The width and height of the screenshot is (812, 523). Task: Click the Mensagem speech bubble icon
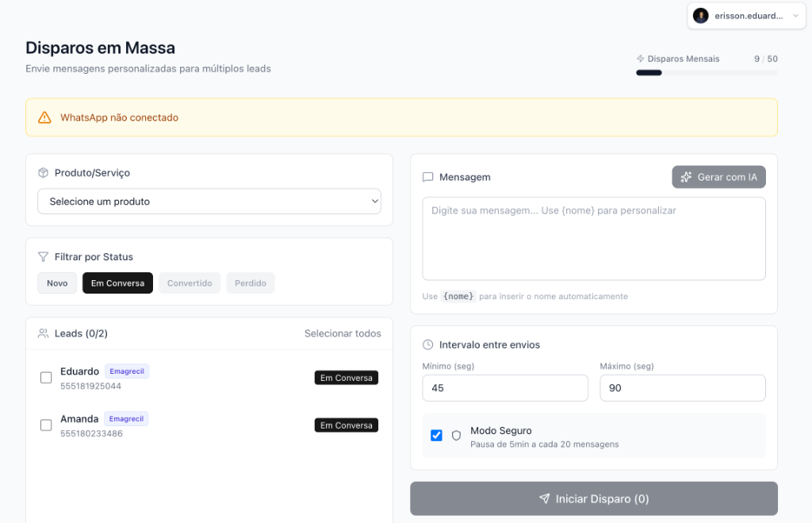tap(428, 177)
